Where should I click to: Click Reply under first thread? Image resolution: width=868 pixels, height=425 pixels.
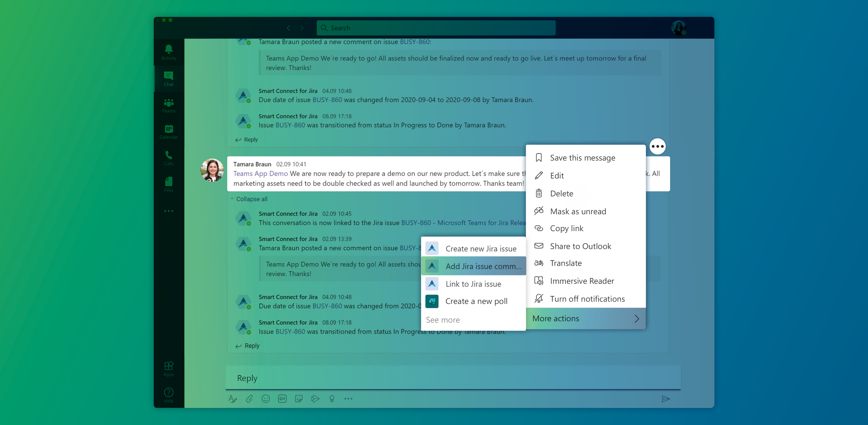(x=246, y=140)
